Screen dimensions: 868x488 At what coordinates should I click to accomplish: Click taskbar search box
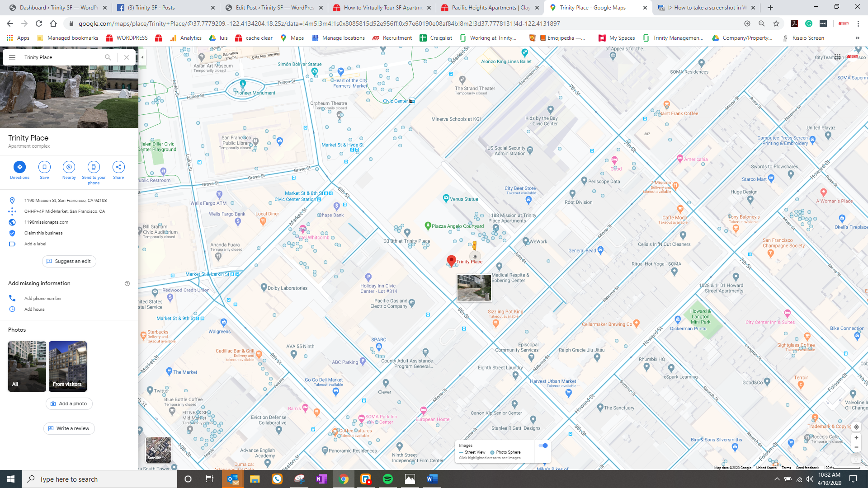click(99, 479)
